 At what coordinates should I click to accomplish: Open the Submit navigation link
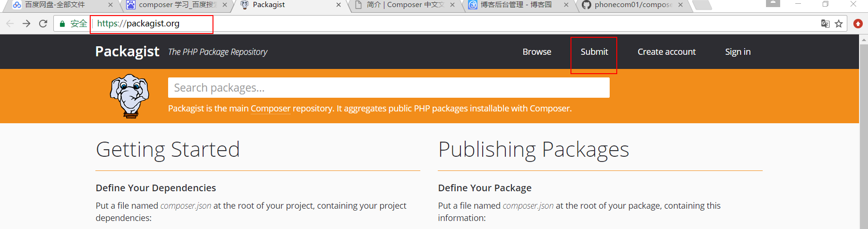[x=594, y=52]
